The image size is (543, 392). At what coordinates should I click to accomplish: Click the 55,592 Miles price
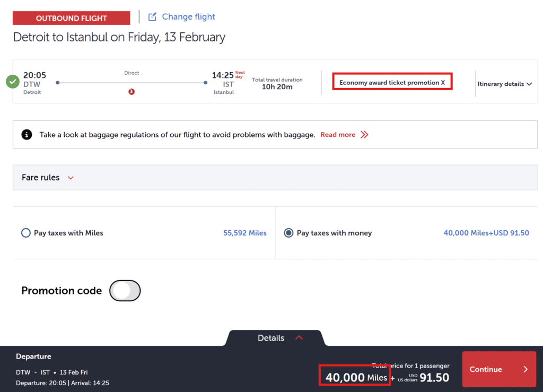click(245, 233)
